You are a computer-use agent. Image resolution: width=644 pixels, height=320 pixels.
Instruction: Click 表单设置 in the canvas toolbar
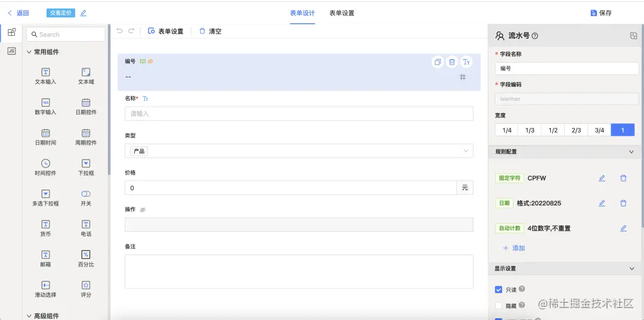click(166, 31)
